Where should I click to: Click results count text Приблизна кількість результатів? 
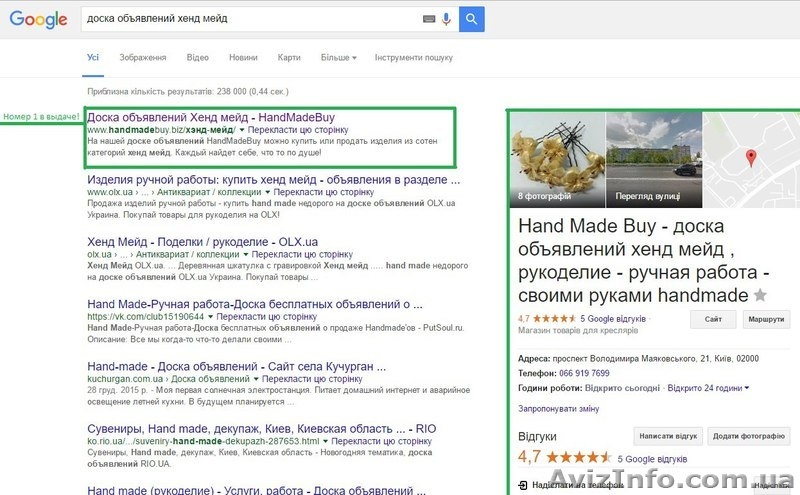188,92
